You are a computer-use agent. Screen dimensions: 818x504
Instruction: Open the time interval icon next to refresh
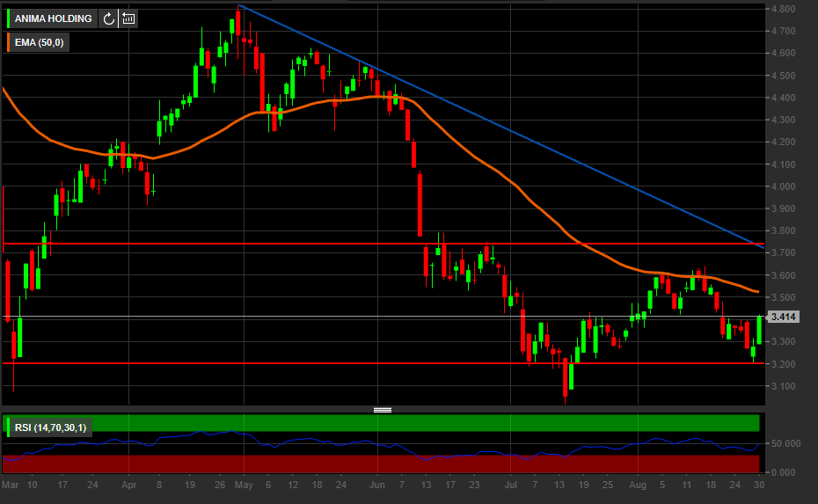(128, 18)
